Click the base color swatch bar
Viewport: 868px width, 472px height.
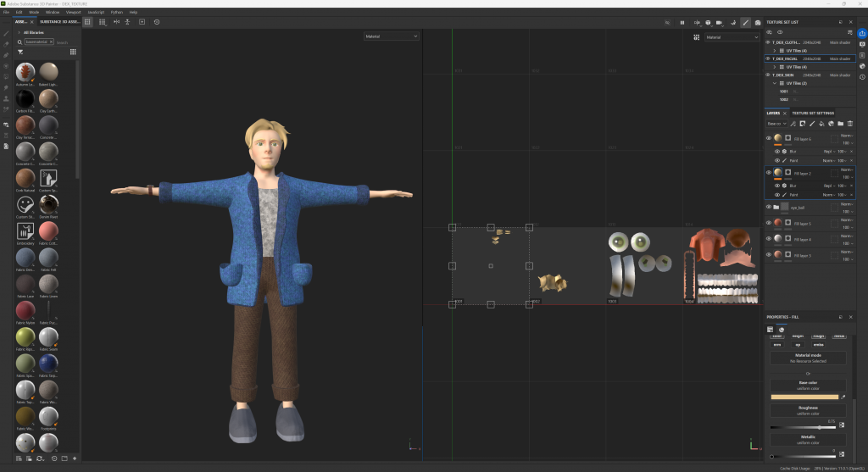tap(804, 397)
